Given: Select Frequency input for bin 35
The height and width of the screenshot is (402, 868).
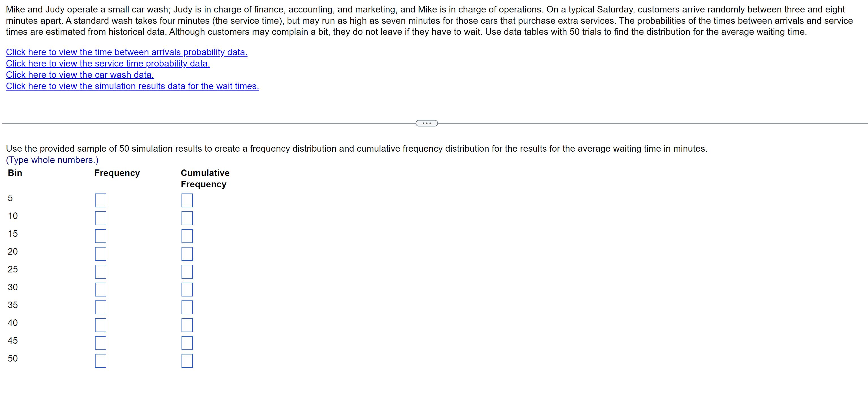Looking at the screenshot, I should [x=100, y=308].
